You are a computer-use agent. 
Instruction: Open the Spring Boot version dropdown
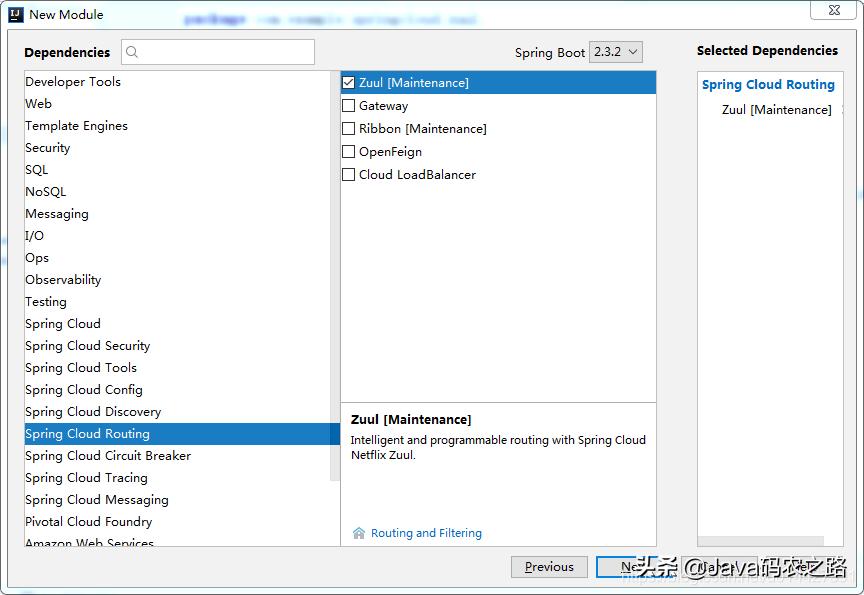coord(615,52)
